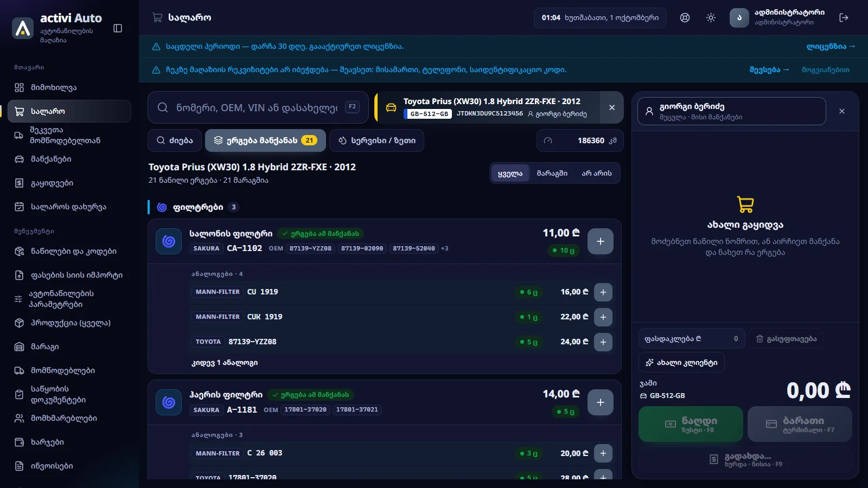Image resolution: width=868 pixels, height=488 pixels.
Task: Switch to ძებნა search tab
Action: pyautogui.click(x=175, y=140)
